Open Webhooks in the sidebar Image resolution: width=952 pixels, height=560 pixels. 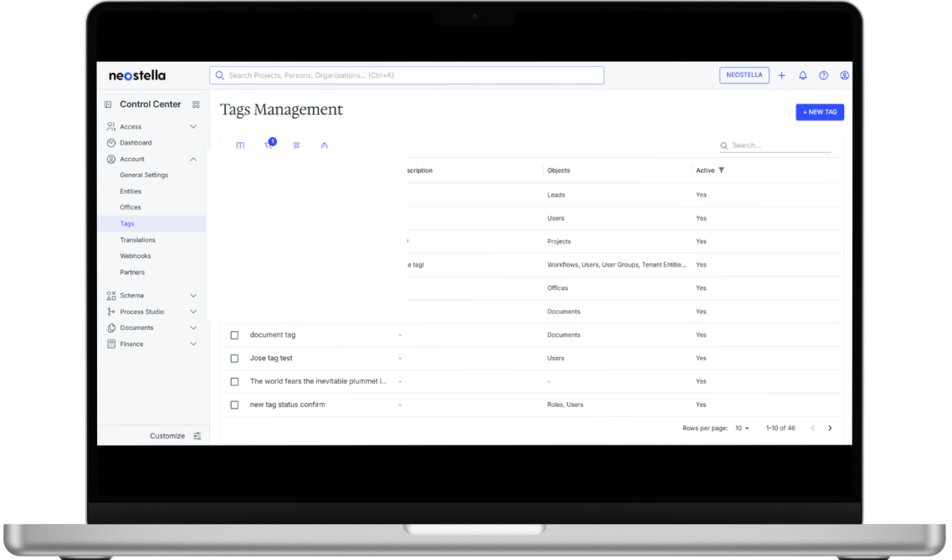135,256
